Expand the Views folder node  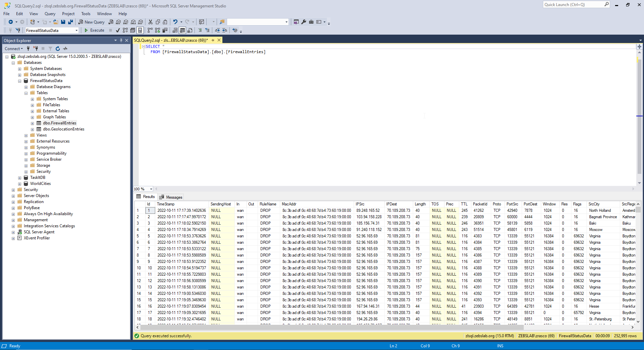coord(26,135)
